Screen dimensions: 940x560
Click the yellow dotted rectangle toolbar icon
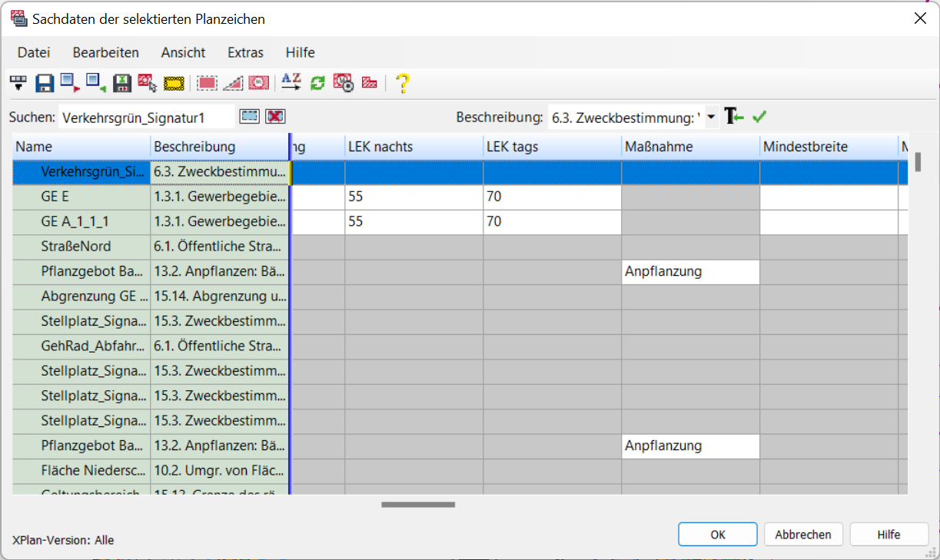coord(174,83)
